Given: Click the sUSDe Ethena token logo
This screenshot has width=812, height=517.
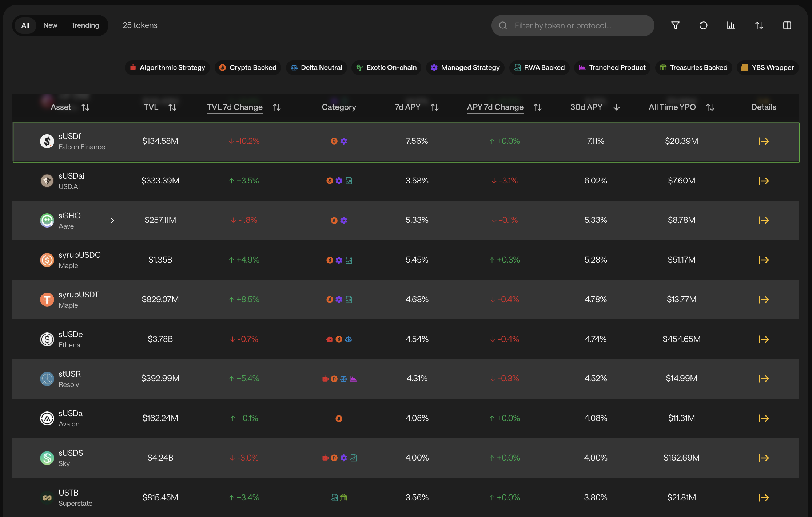Looking at the screenshot, I should pos(47,339).
